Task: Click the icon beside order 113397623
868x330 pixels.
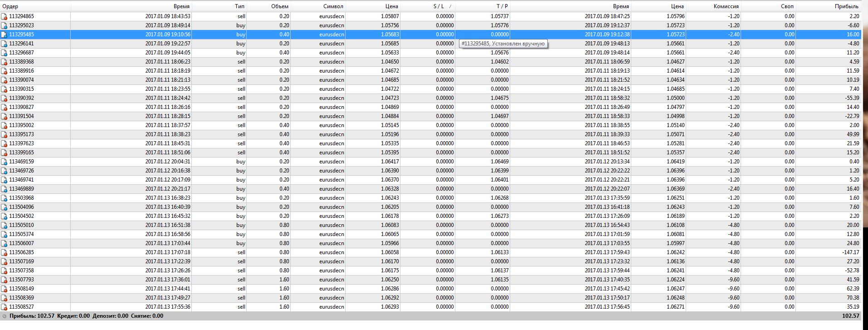Action: click(x=4, y=143)
